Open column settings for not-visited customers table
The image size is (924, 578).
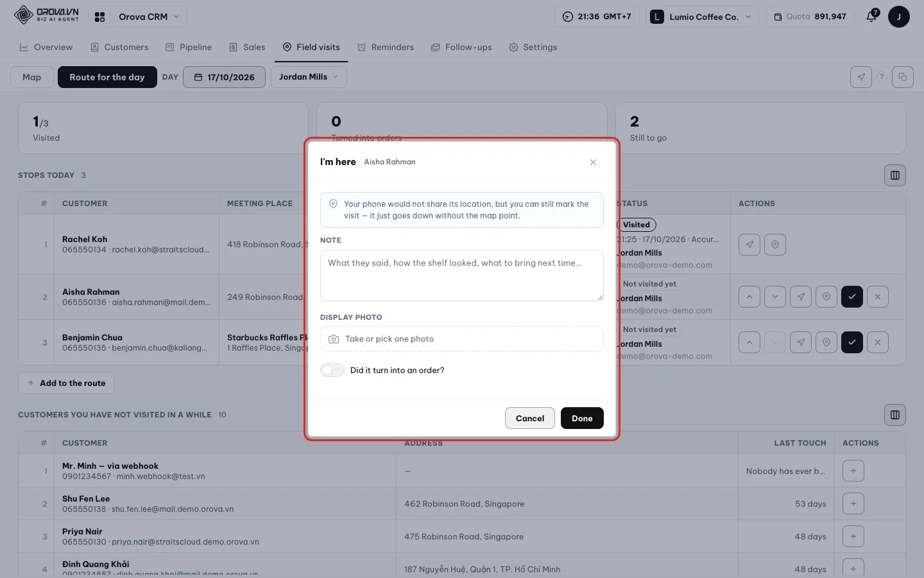(895, 415)
